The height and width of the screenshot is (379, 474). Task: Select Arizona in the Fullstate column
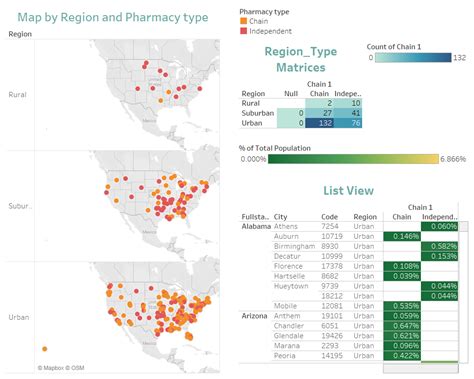254,316
